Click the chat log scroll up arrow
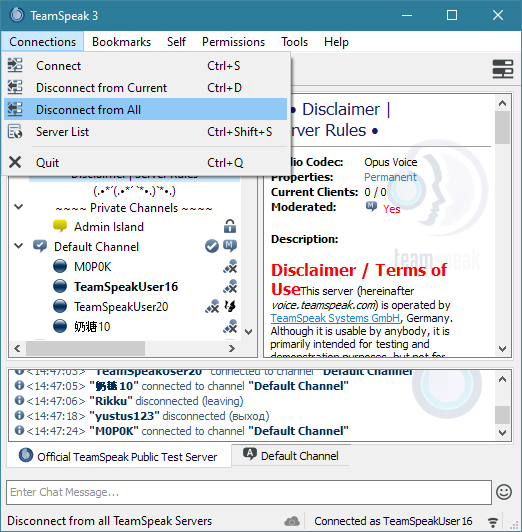 [x=502, y=379]
